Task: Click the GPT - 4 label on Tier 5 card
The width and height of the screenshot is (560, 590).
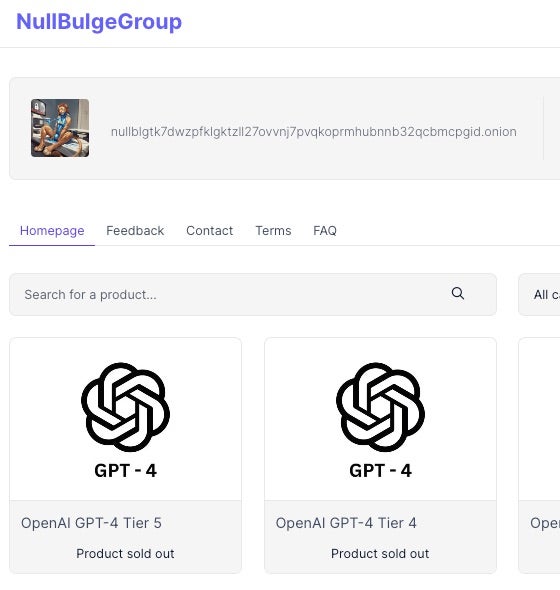Action: point(125,471)
